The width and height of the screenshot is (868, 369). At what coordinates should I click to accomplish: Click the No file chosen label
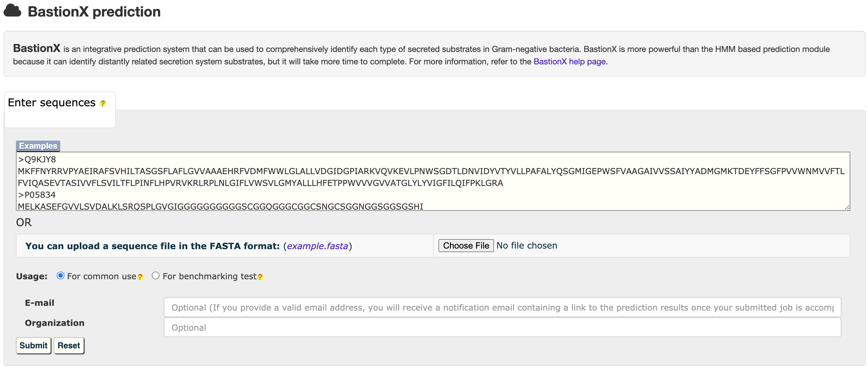pos(527,245)
